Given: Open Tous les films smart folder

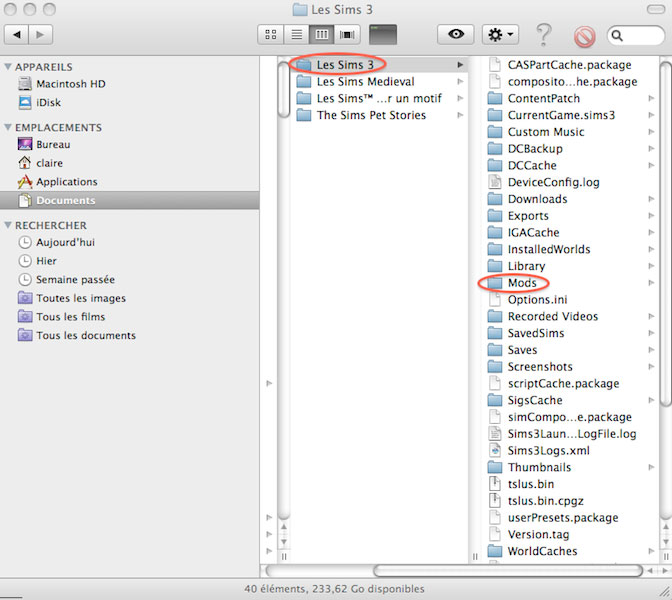Looking at the screenshot, I should click(x=61, y=317).
